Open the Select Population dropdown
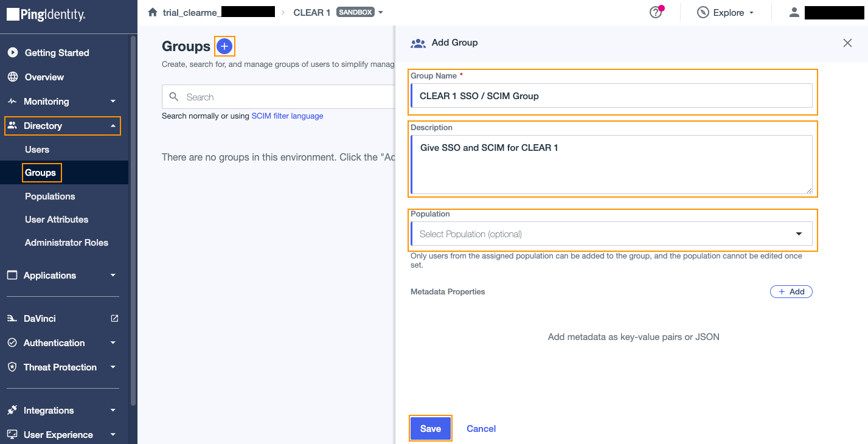The image size is (868, 444). pyautogui.click(x=612, y=234)
